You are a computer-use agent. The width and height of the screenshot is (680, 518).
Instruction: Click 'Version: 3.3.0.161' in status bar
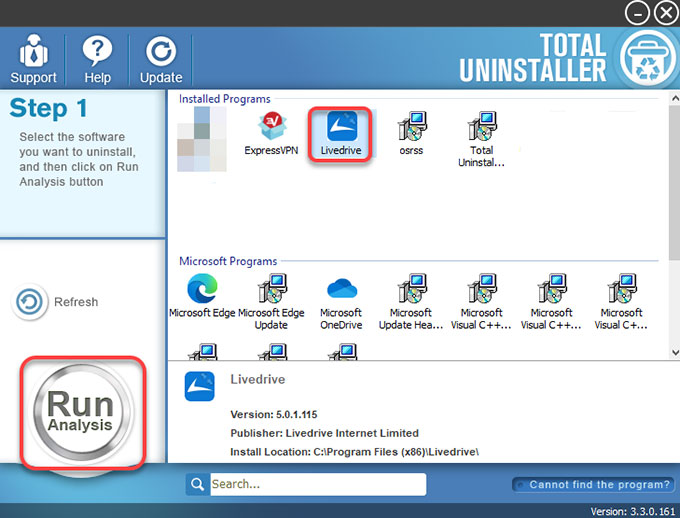tap(633, 511)
